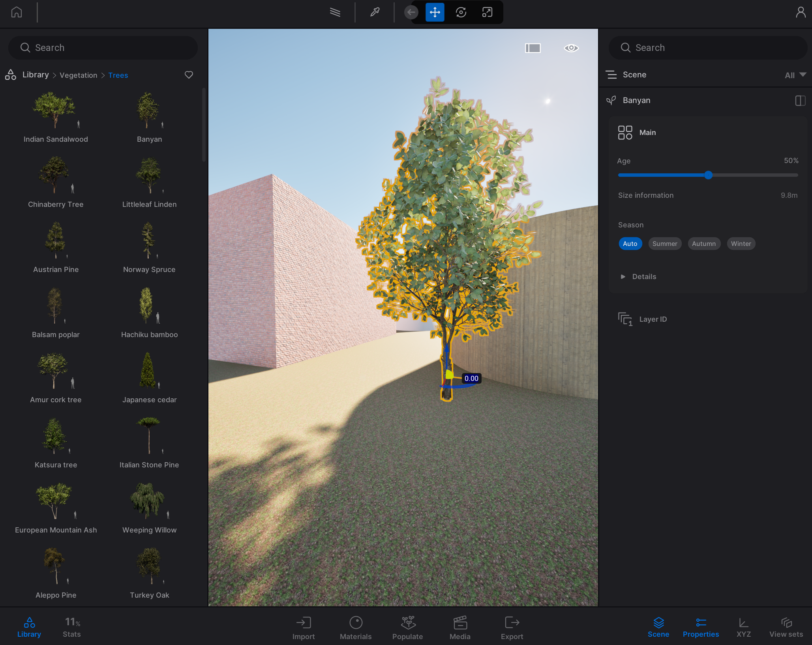Go to Vegetation in breadcrumb
The width and height of the screenshot is (812, 645).
pos(78,75)
